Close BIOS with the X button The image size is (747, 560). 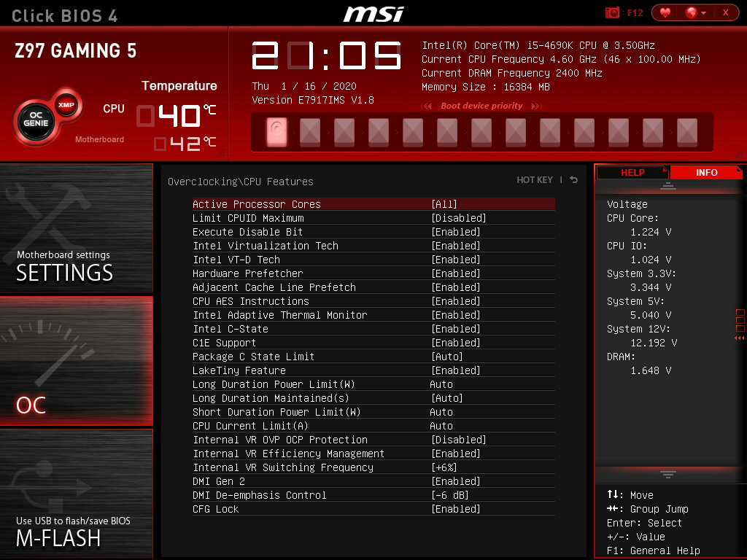pos(726,12)
